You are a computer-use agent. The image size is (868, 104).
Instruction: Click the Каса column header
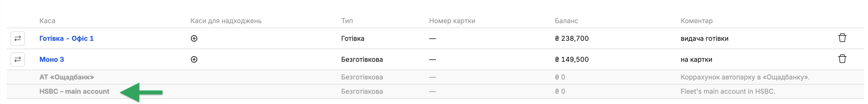coord(47,21)
